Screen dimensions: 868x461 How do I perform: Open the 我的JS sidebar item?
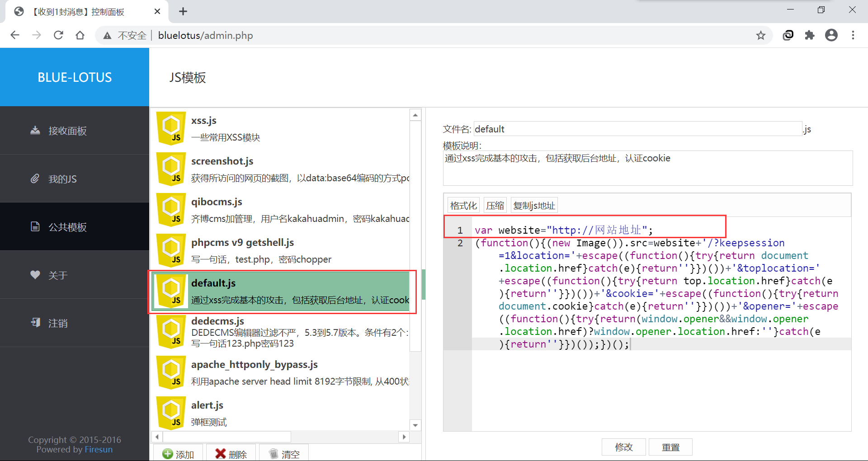(x=75, y=179)
